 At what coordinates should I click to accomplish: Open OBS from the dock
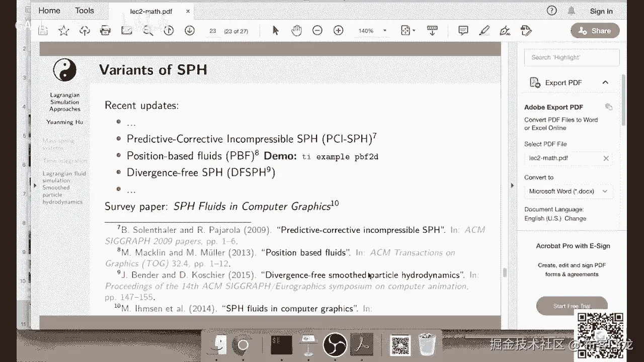click(335, 344)
